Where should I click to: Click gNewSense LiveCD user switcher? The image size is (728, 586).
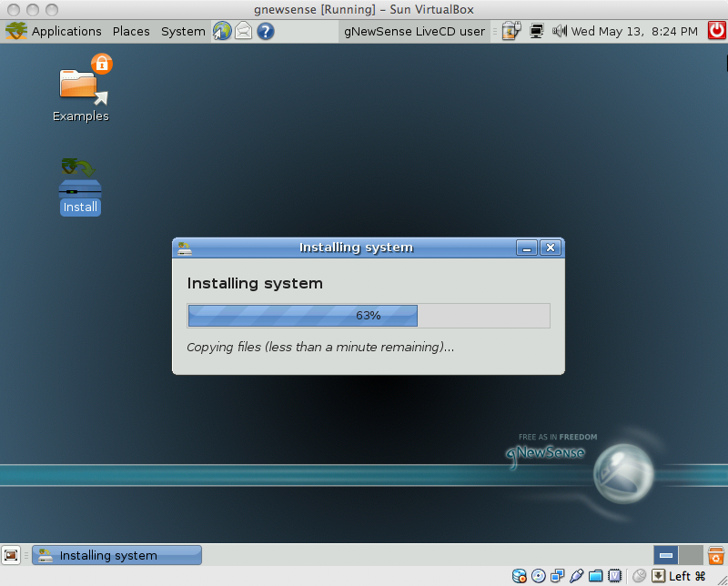pyautogui.click(x=414, y=31)
